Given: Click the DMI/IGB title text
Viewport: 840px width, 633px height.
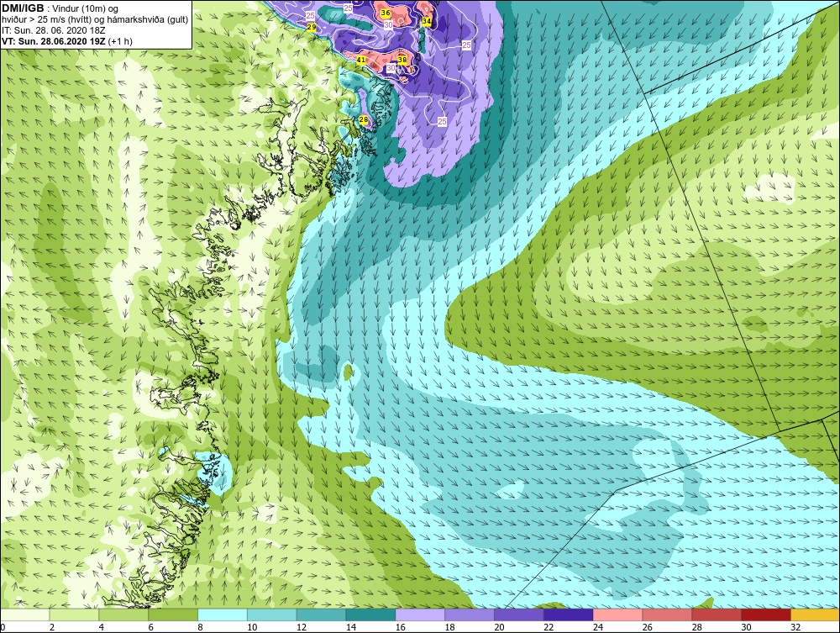Looking at the screenshot, I should 23,8.
